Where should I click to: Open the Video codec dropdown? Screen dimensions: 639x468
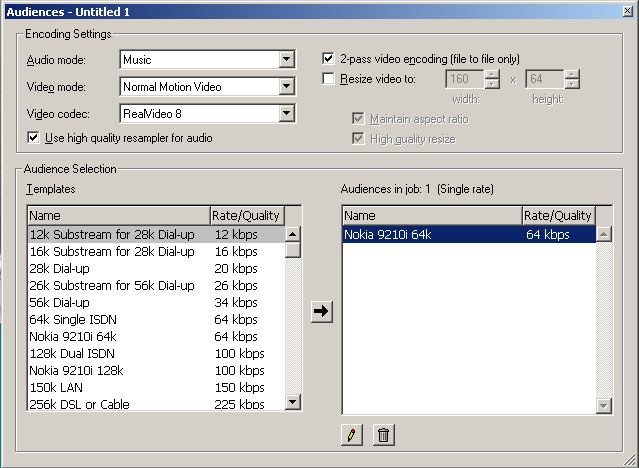[287, 112]
